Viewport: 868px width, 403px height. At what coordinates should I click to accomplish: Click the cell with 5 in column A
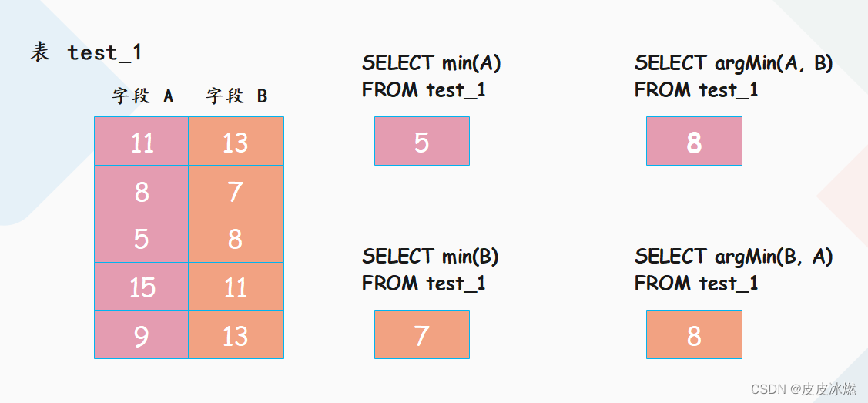(141, 237)
